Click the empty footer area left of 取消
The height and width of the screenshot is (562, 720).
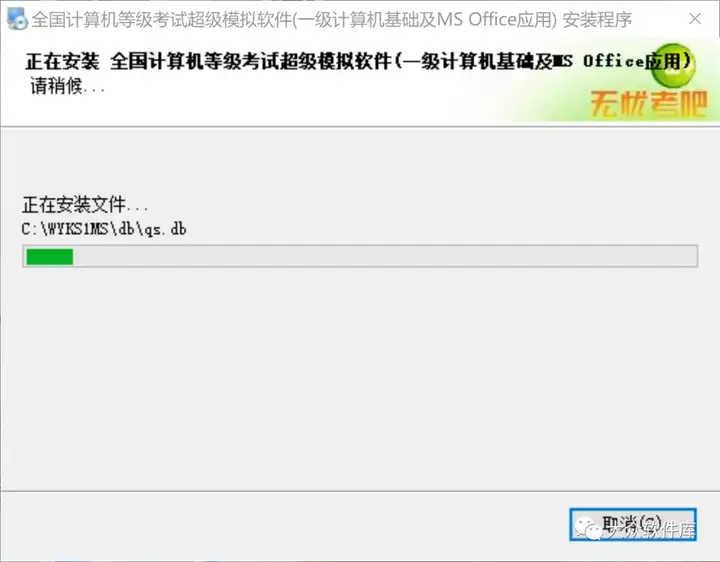click(x=285, y=524)
